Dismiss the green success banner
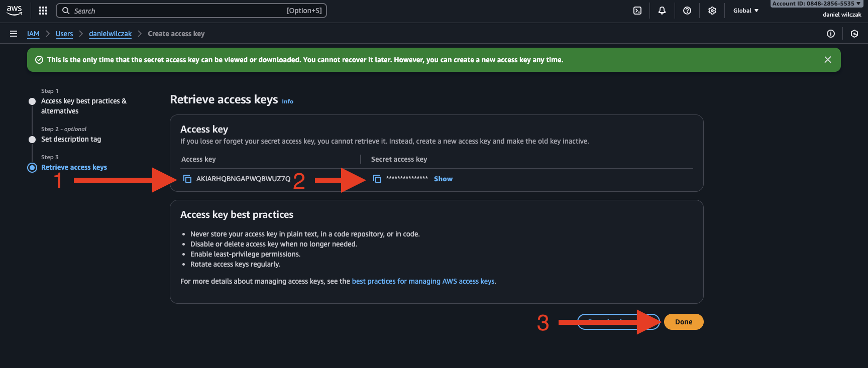The image size is (868, 368). point(828,60)
